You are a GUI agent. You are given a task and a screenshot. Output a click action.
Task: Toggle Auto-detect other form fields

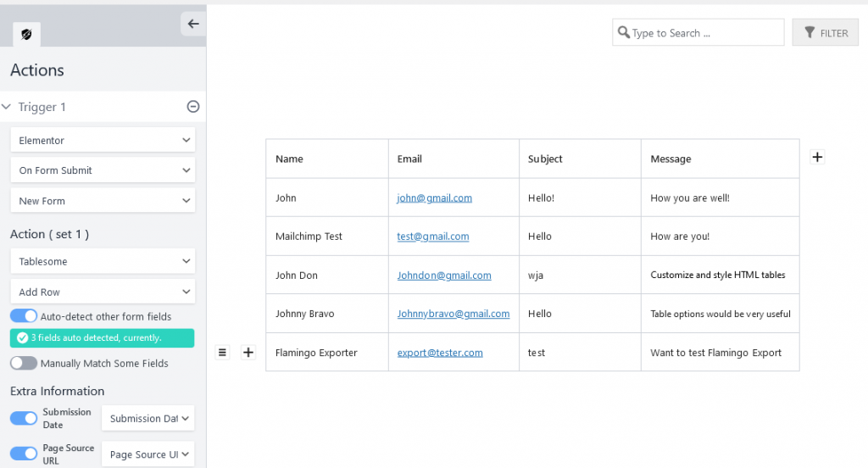[x=24, y=316]
